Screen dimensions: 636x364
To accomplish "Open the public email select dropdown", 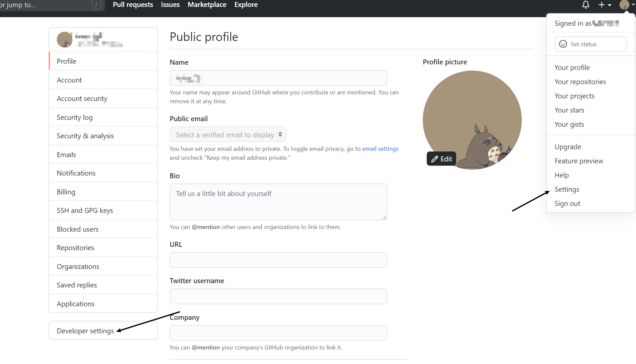I will pos(228,135).
